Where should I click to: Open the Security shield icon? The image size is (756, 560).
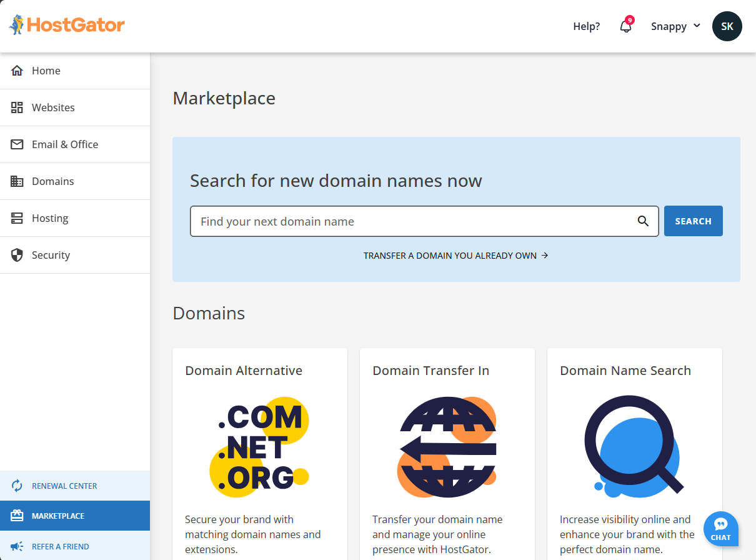tap(17, 254)
